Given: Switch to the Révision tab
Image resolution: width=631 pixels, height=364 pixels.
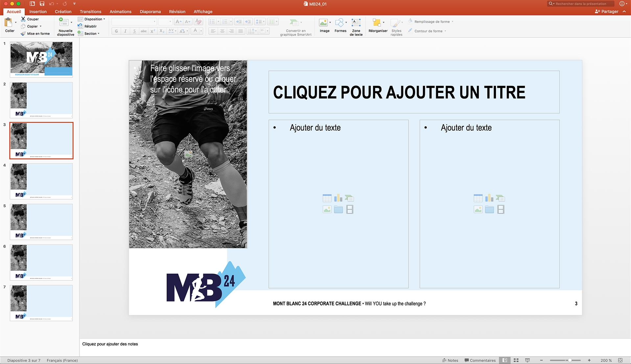Looking at the screenshot, I should (x=177, y=11).
